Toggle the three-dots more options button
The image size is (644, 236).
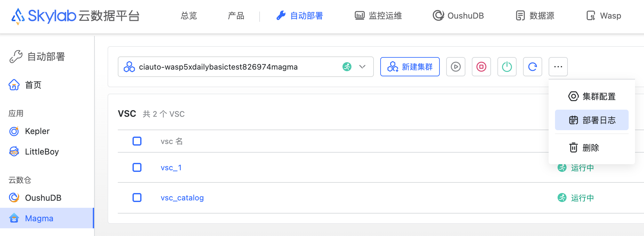coord(558,67)
